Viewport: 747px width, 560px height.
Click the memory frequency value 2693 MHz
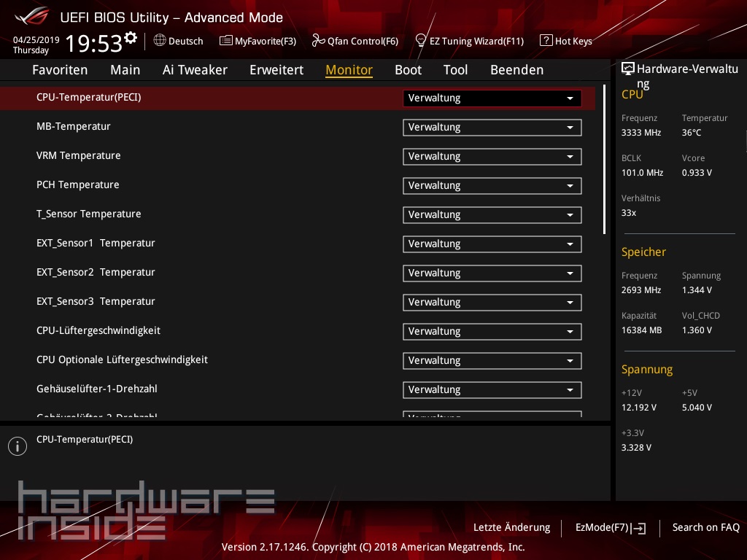pos(641,290)
